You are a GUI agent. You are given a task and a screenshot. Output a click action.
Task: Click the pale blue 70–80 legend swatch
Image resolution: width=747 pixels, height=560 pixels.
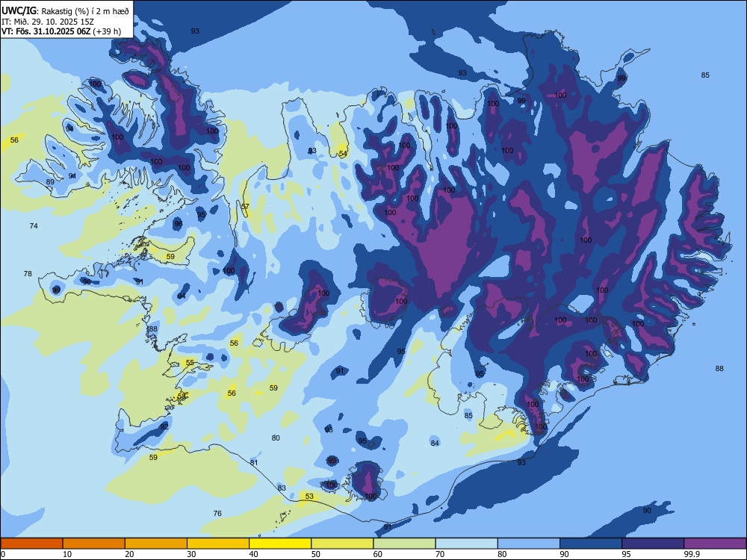(467, 544)
